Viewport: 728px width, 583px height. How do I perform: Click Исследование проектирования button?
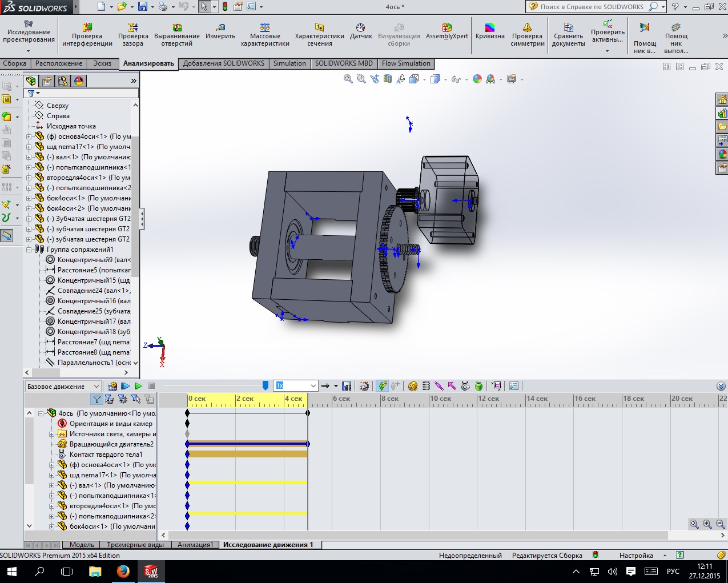tap(29, 35)
